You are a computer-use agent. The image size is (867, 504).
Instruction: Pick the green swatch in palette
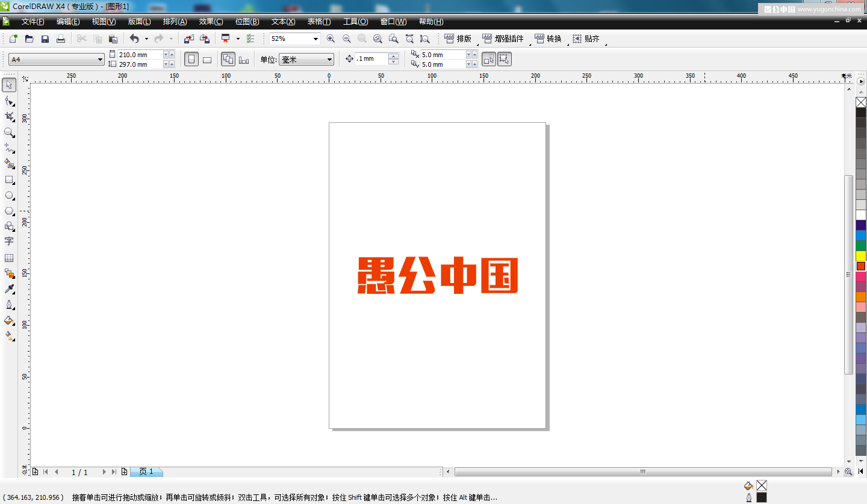pyautogui.click(x=861, y=246)
